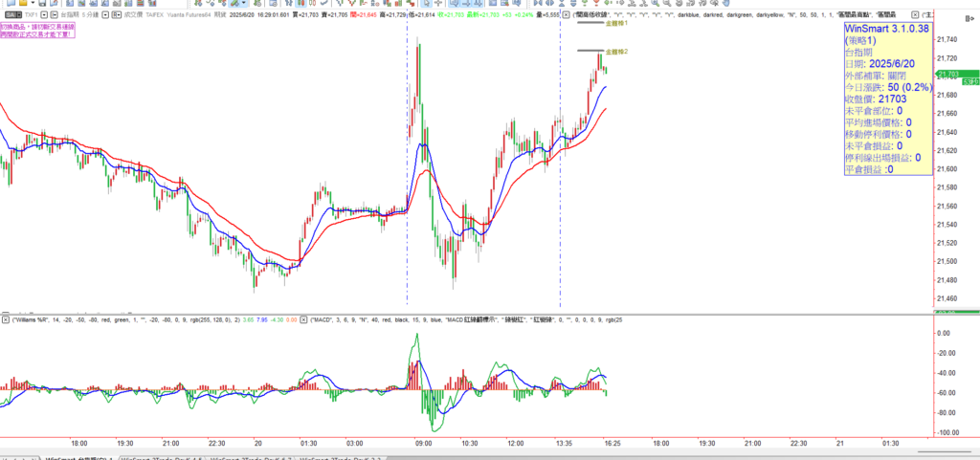
Task: Click the 金雞棒1 marker label
Action: [x=617, y=23]
